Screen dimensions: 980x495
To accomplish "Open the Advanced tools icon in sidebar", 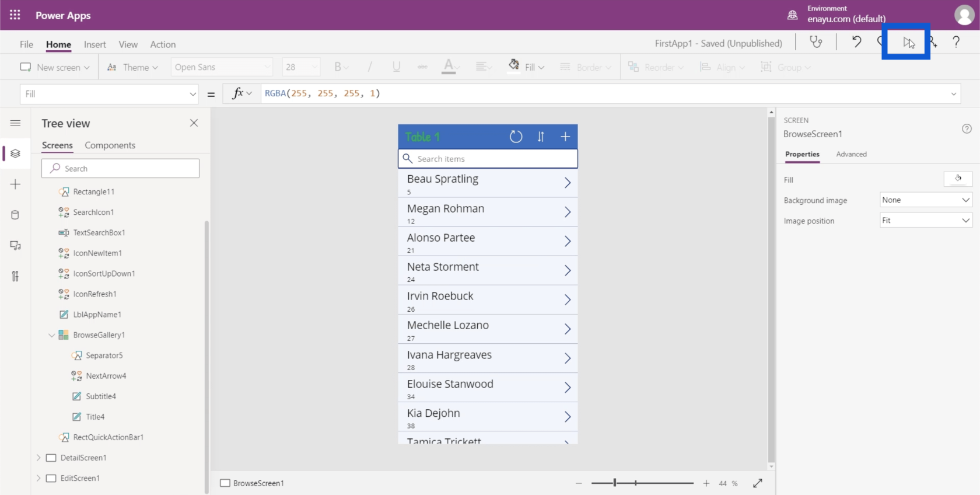I will tap(15, 276).
